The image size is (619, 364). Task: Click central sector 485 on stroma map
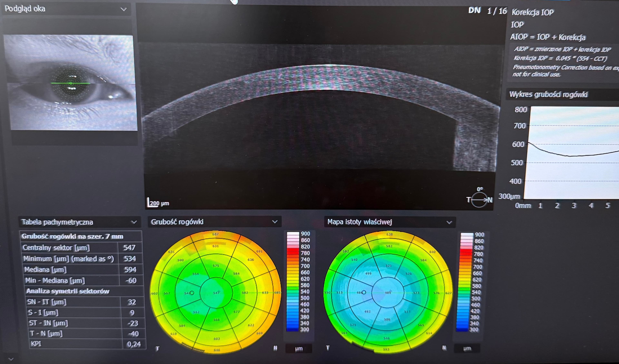[x=388, y=292]
